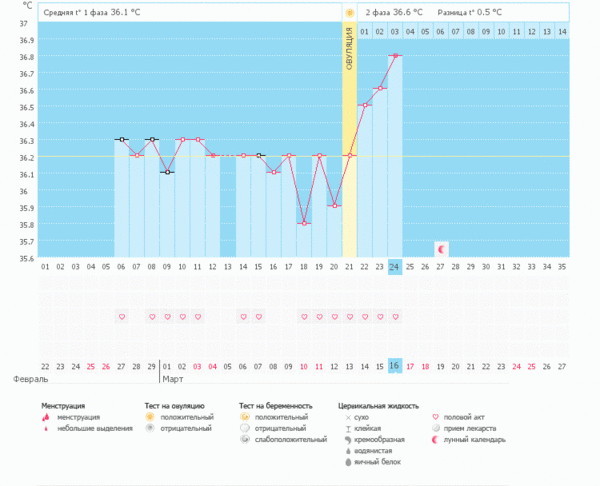Click the прием лекарств legend icon

[x=435, y=428]
